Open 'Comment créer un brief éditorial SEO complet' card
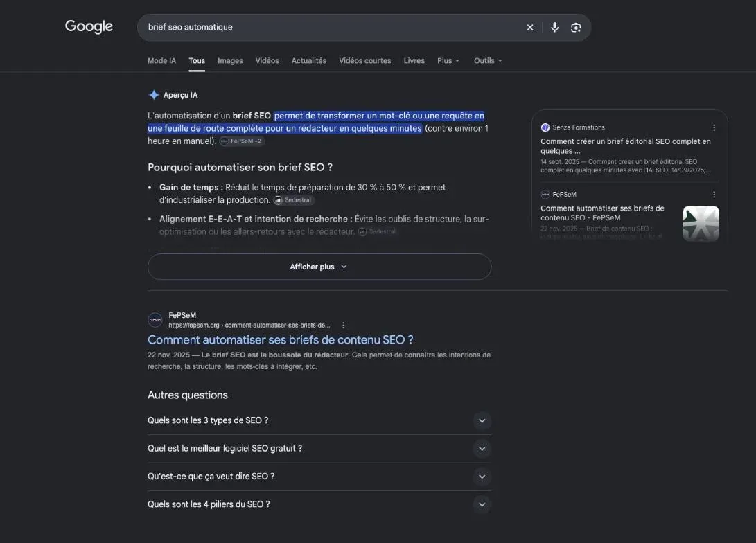 tap(625, 146)
